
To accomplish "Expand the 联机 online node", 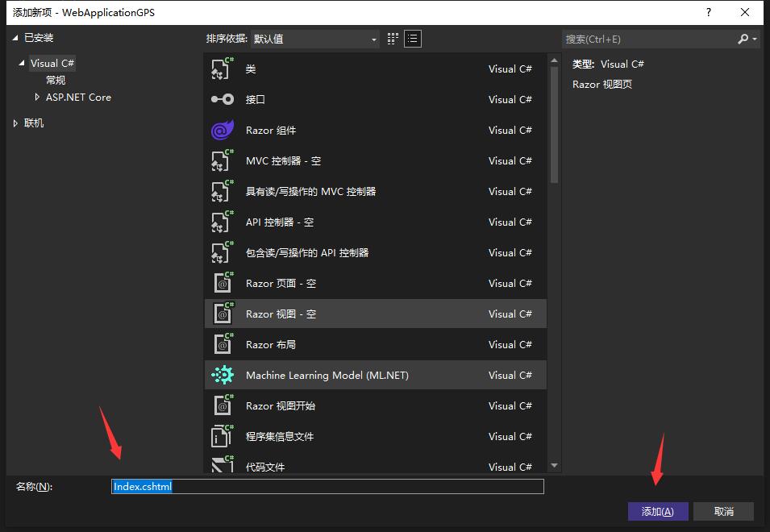I will (16, 123).
